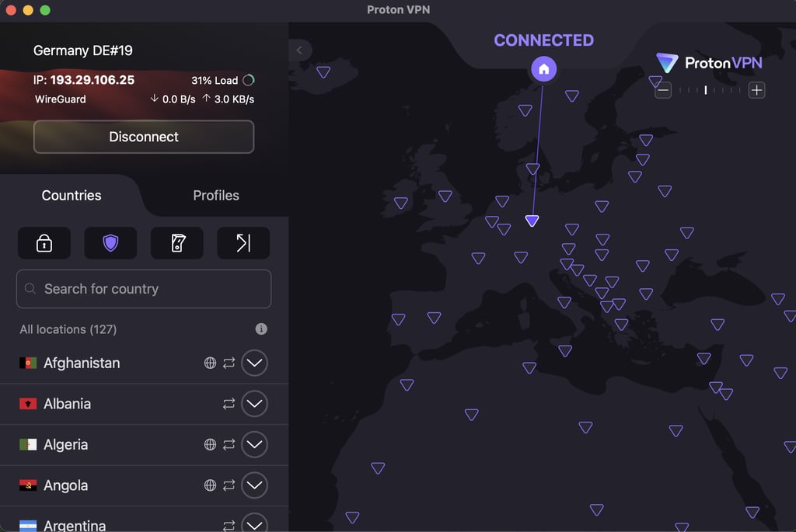
Task: Focus the Search for country field
Action: pyautogui.click(x=144, y=289)
